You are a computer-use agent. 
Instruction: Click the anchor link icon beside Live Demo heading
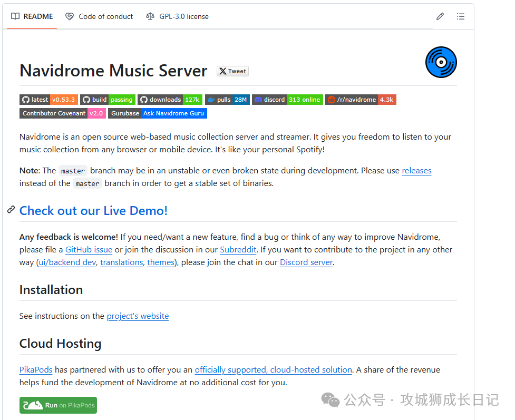(11, 210)
